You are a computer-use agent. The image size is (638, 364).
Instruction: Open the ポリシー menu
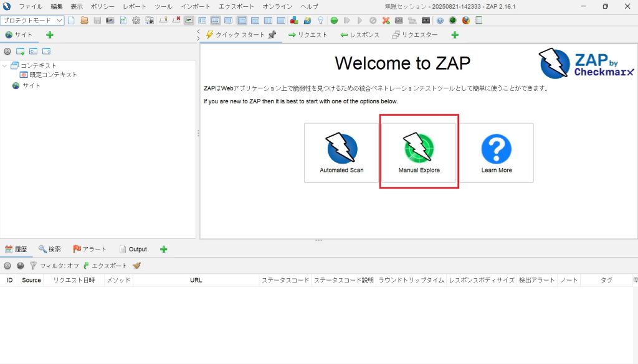point(103,6)
